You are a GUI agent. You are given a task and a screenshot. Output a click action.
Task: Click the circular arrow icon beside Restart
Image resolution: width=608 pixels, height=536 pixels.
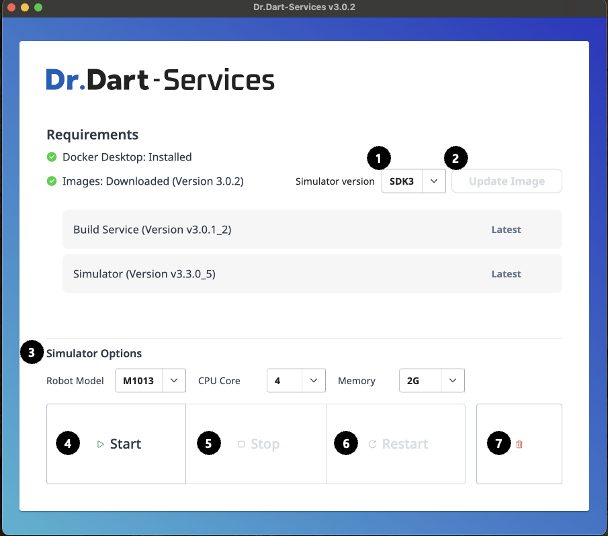coord(372,444)
